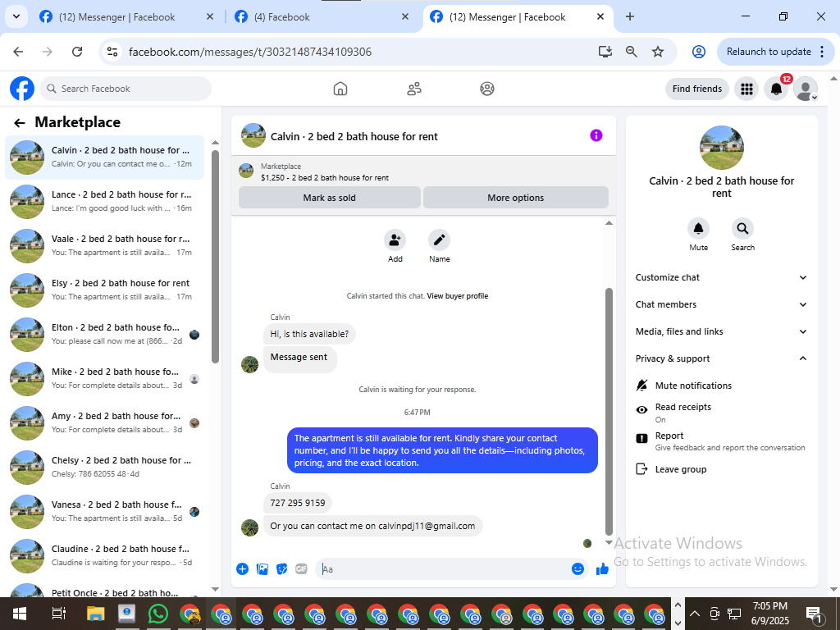Go to the Home feed icon
Screen dimensions: 840x630
(340, 89)
